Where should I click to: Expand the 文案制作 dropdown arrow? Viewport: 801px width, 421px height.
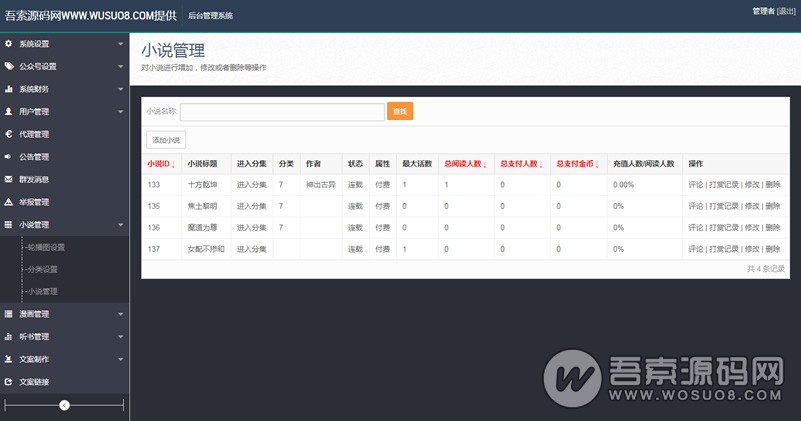coord(120,359)
